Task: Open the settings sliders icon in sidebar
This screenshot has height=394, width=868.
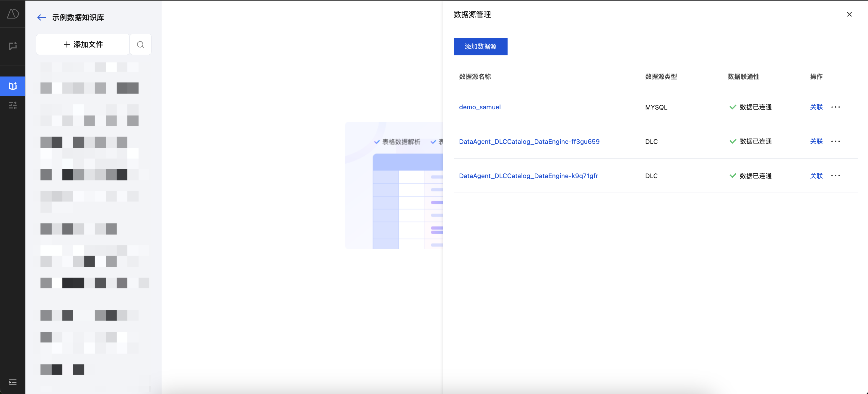Action: 13,105
